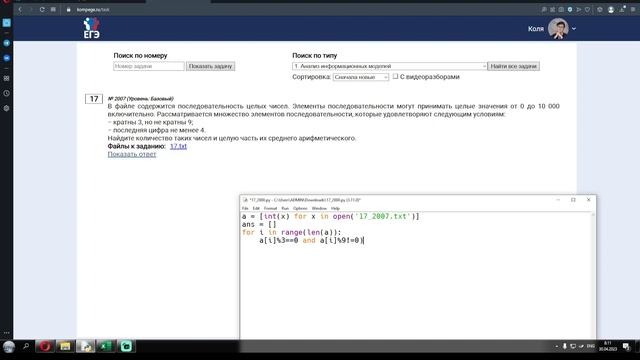This screenshot has height=360, width=640.
Task: Enable 'С видеоразборами' checkbox
Action: tap(395, 76)
